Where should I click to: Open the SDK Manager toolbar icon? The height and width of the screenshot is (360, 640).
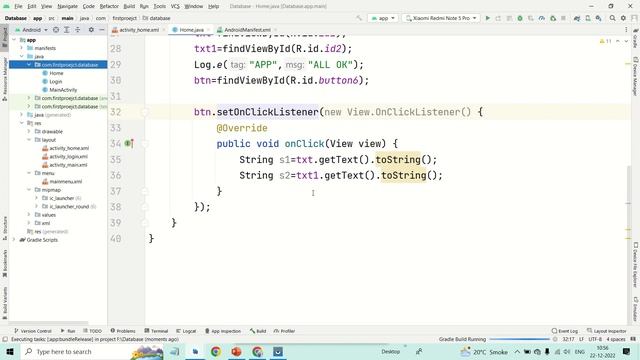pyautogui.click(x=598, y=18)
